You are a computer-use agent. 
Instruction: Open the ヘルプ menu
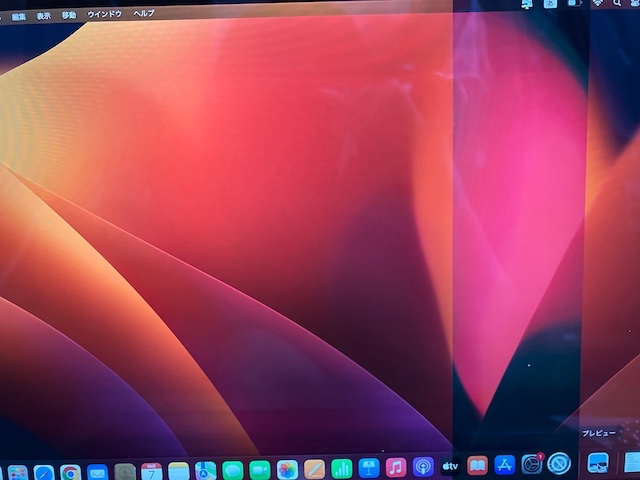tap(144, 13)
